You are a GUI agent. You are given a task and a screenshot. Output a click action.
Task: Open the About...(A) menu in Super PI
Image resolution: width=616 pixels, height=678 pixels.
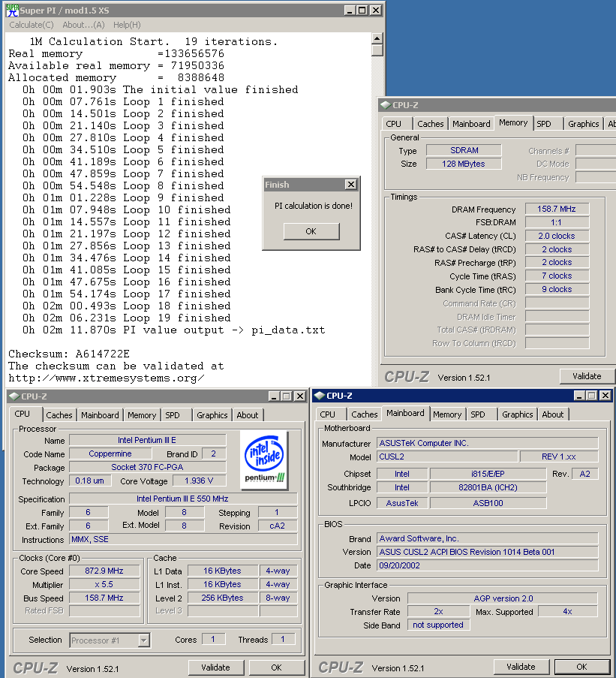pos(83,25)
